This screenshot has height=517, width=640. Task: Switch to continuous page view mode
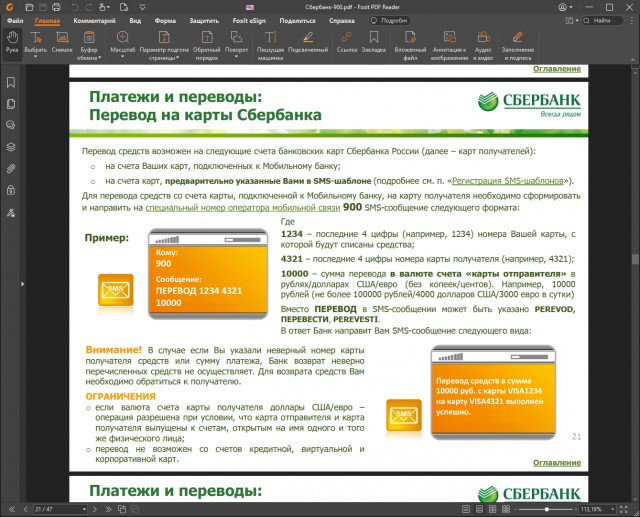480,509
